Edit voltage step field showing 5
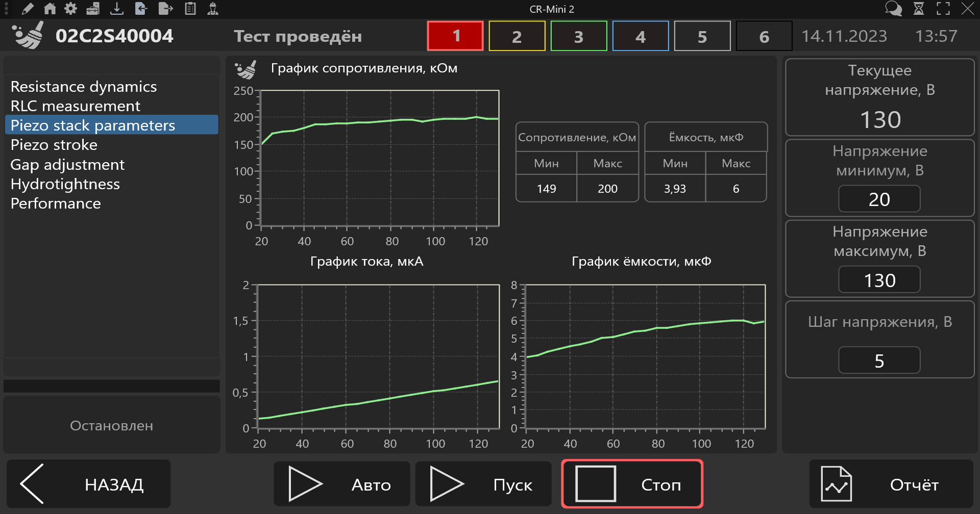Screen dimensions: 980x514 [x=879, y=361]
